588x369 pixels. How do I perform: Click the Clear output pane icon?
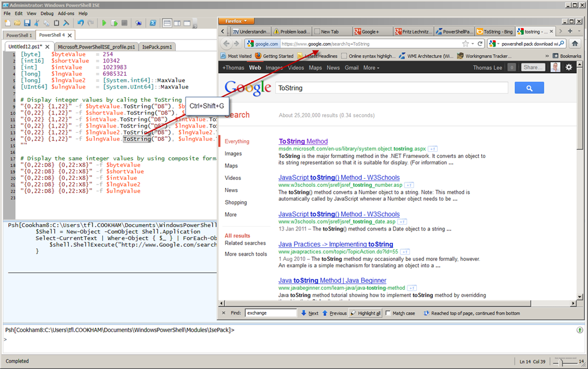point(67,23)
